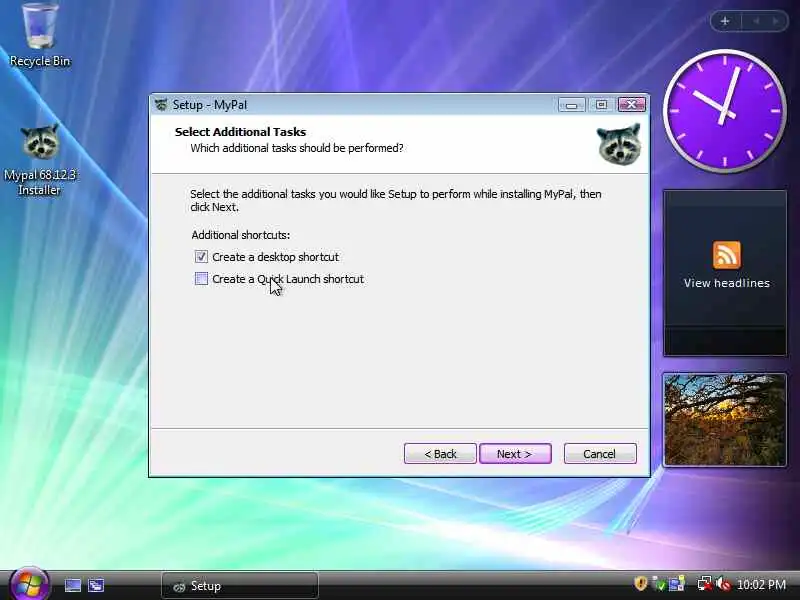Cancel the MyPal setup
The height and width of the screenshot is (600, 800).
(x=599, y=454)
